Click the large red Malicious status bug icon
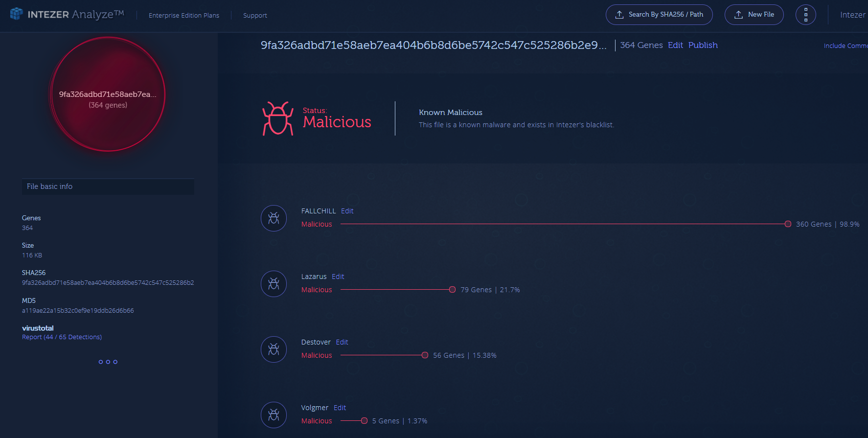This screenshot has height=438, width=868. coord(277,118)
